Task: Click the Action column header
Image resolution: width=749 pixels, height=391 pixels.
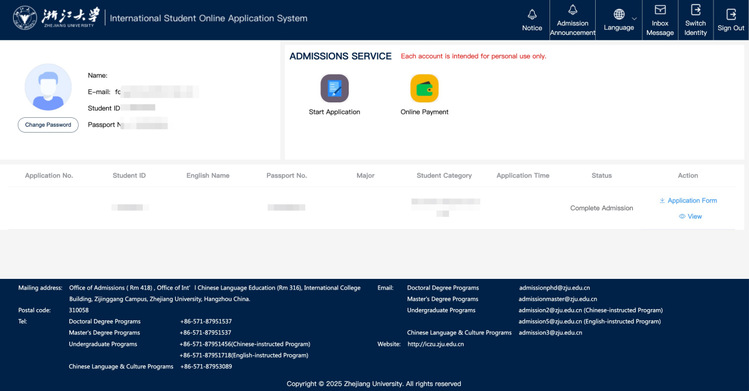Action: (x=688, y=176)
